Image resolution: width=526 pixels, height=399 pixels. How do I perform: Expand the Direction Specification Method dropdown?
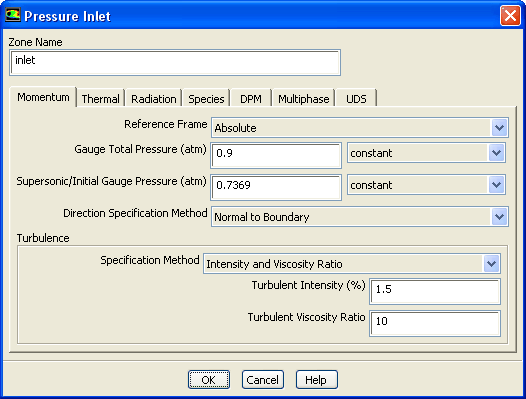coord(360,217)
